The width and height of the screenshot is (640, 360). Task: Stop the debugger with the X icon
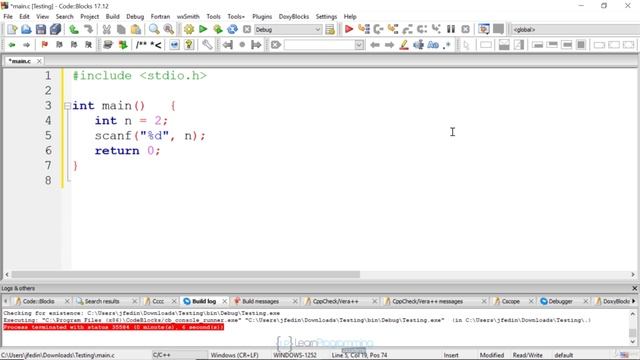point(466,29)
